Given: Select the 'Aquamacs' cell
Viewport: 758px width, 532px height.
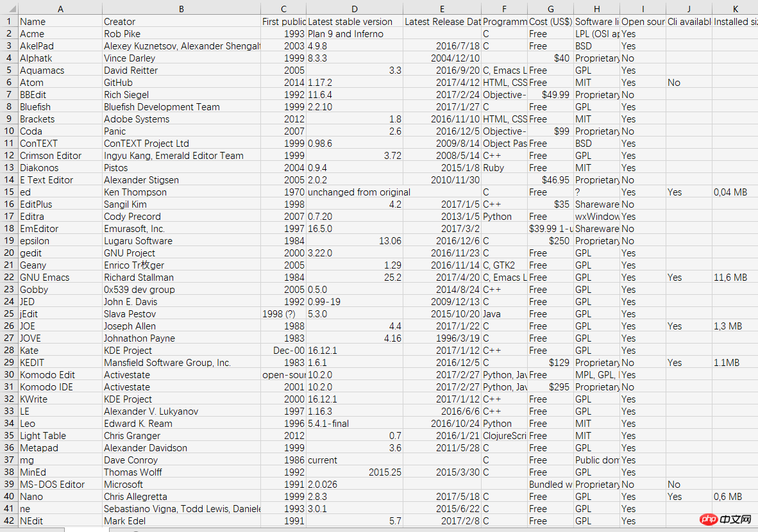Looking at the screenshot, I should tap(60, 70).
